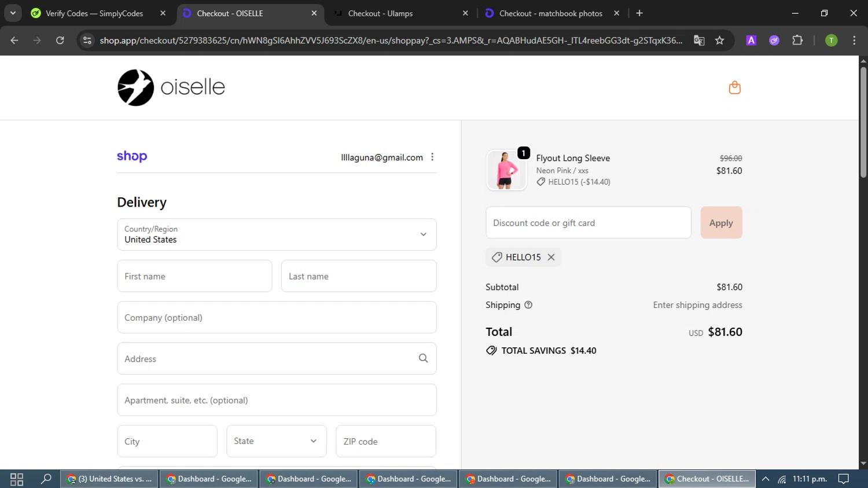Click the shipping info question mark icon
Screen dimensions: 868x488
pyautogui.click(x=528, y=305)
